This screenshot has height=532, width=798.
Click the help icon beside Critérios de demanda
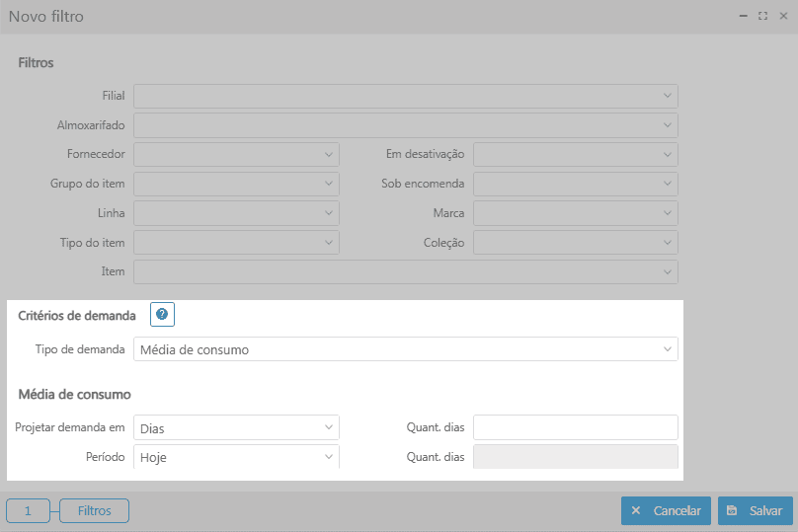[x=162, y=315]
